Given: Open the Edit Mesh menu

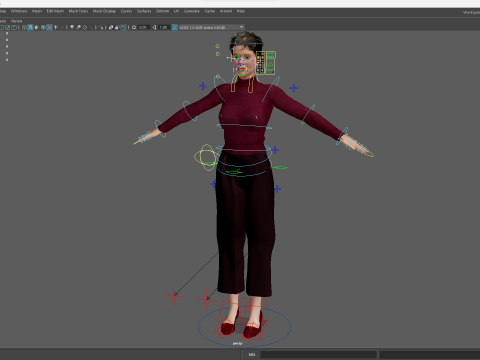Looking at the screenshot, I should pos(55,11).
